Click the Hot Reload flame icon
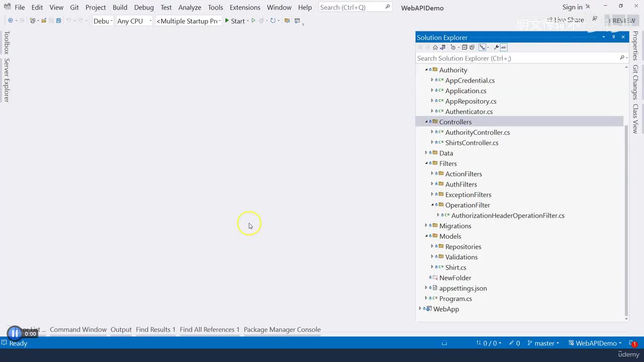 [262, 21]
